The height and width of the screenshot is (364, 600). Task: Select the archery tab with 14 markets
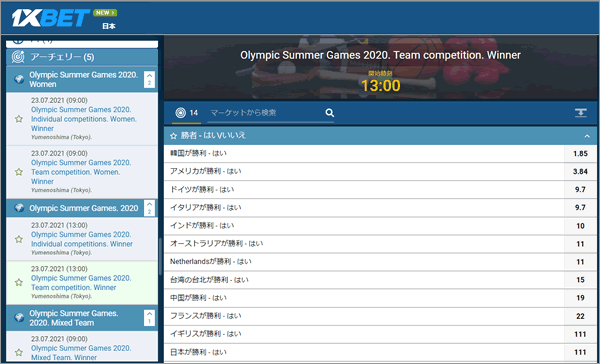[x=186, y=113]
